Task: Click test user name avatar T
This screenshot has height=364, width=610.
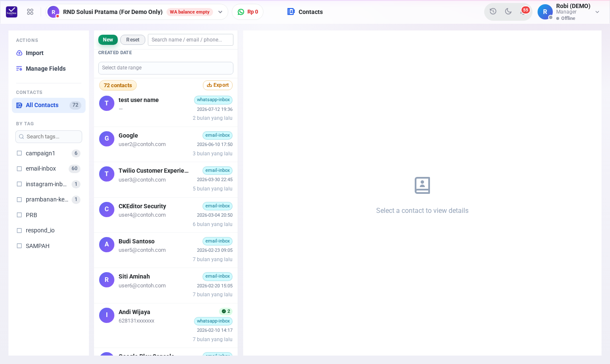Action: [107, 103]
